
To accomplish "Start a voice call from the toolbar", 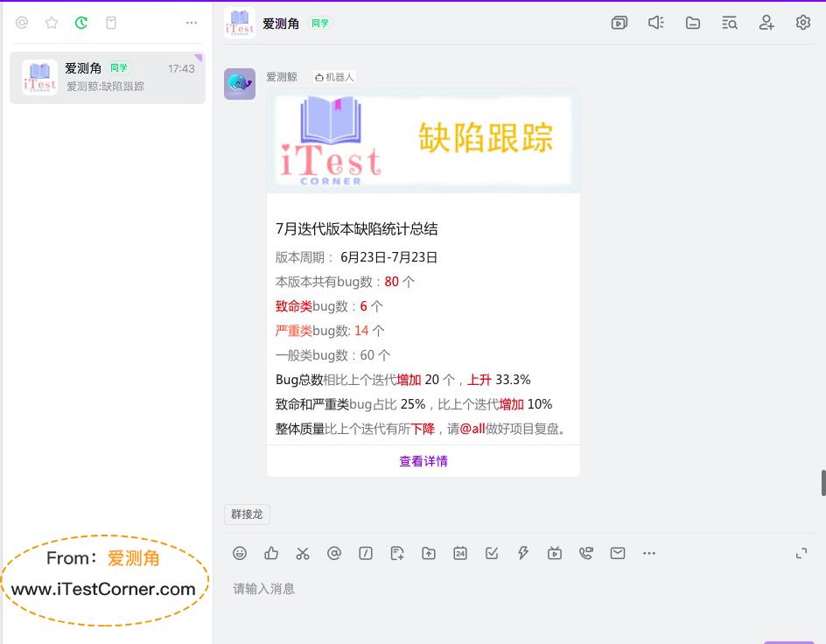I will [x=585, y=553].
